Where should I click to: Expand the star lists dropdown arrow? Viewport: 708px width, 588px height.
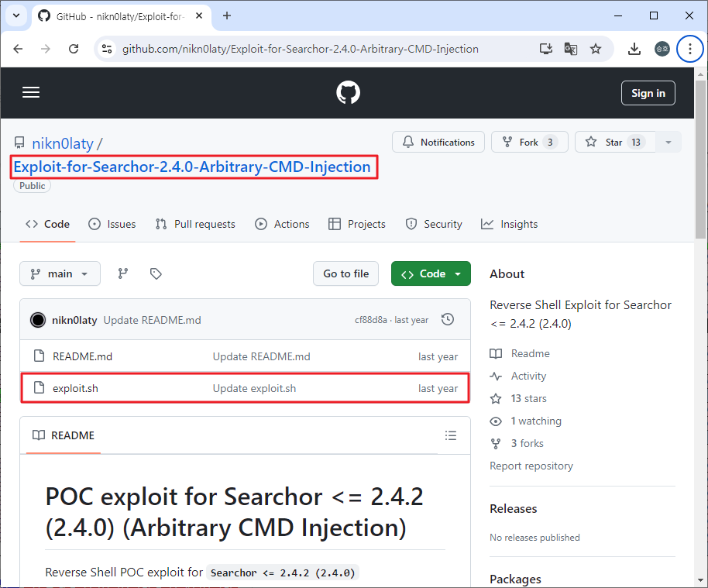[668, 143]
